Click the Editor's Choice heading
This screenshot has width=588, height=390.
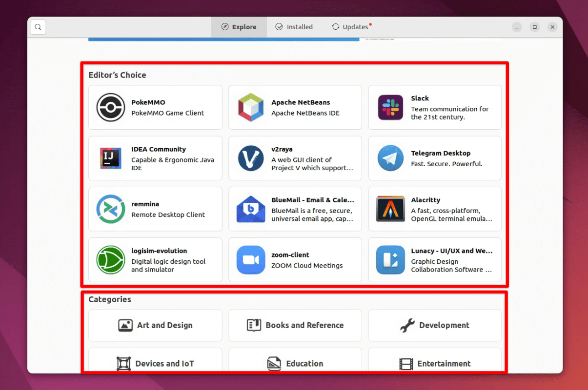tap(117, 75)
